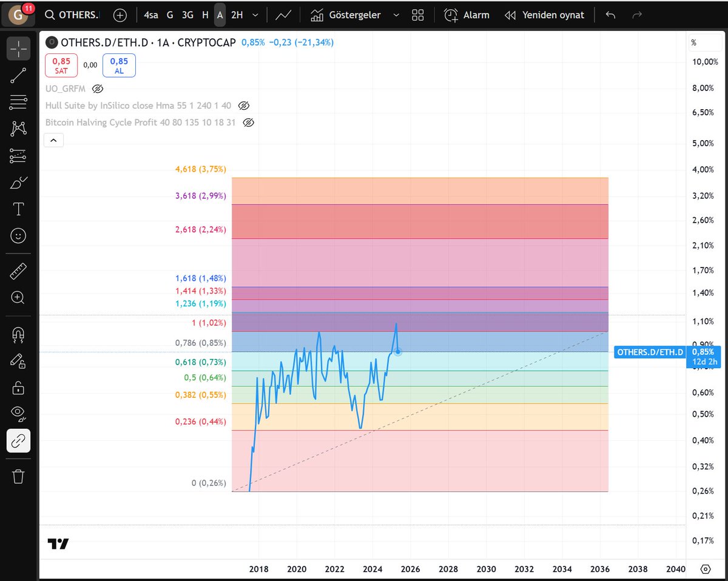This screenshot has height=581, width=728.
Task: Remove drawings with the trash icon
Action: (18, 476)
